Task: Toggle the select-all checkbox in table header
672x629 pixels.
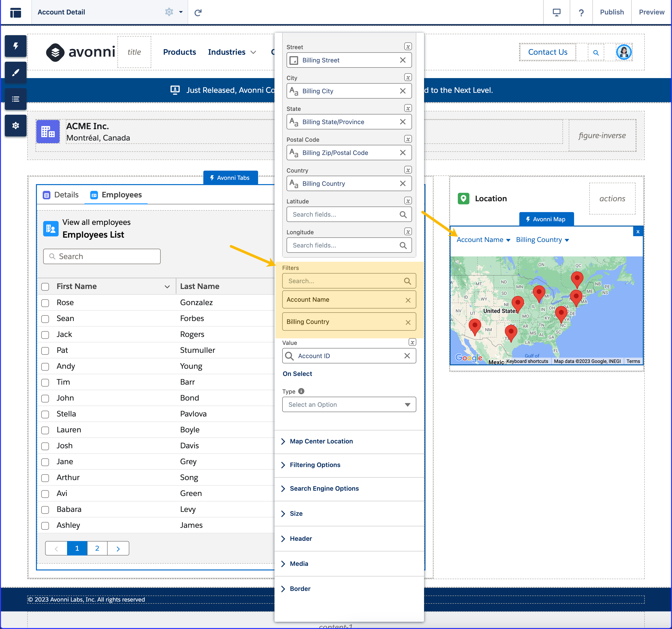Action: pyautogui.click(x=45, y=287)
